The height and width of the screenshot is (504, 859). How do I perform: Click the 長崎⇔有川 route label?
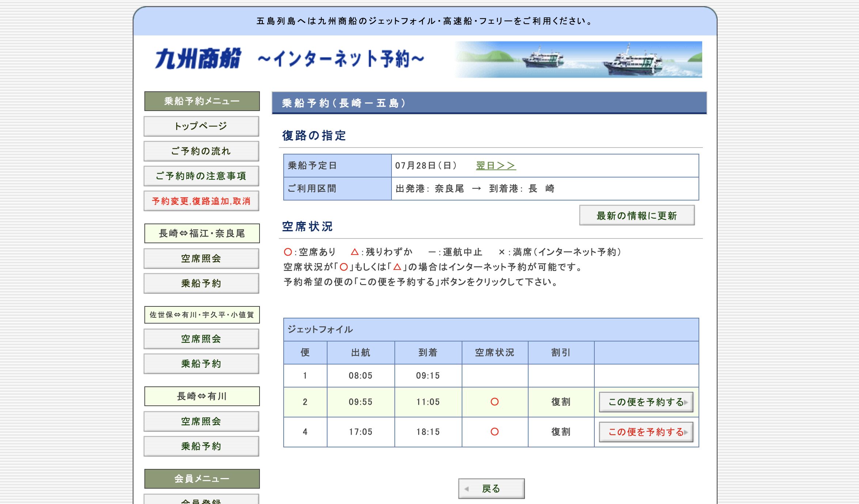(x=202, y=396)
